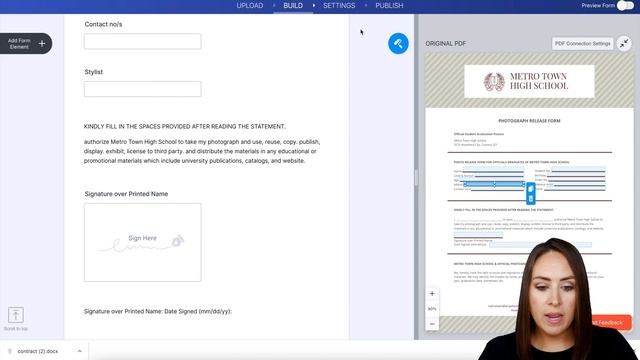Click the blue field handle icon in the PDF
The height and width of the screenshot is (360, 640).
[x=531, y=193]
